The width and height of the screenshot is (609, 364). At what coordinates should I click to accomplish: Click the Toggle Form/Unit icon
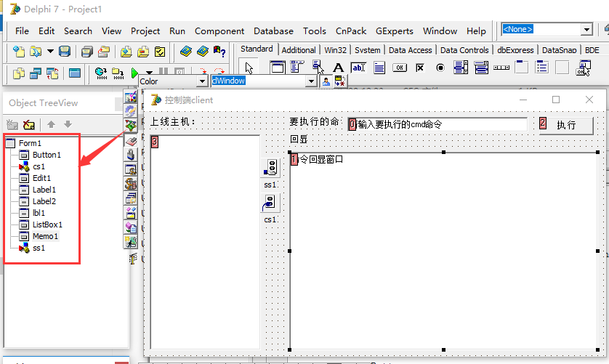[x=52, y=73]
